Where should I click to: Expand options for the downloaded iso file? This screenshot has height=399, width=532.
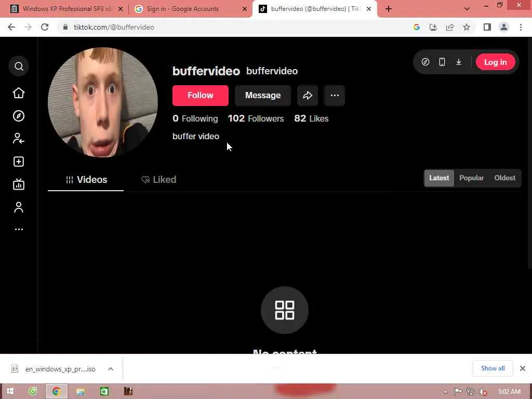[111, 369]
